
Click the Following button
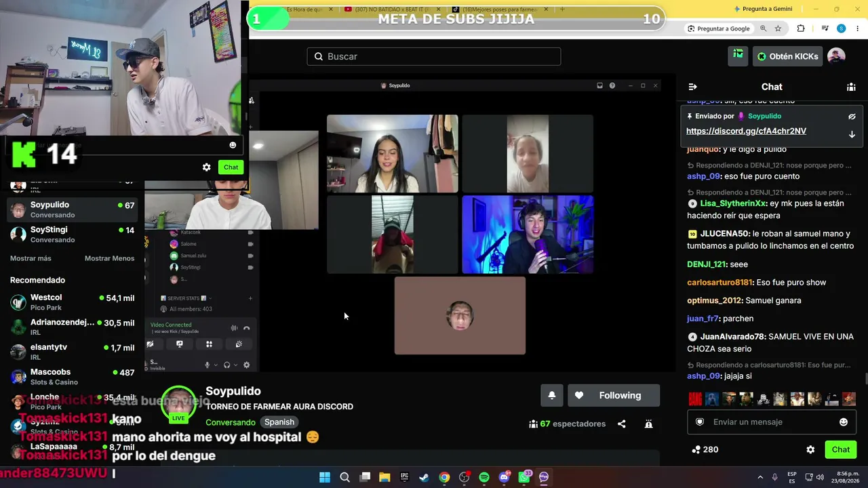click(614, 396)
